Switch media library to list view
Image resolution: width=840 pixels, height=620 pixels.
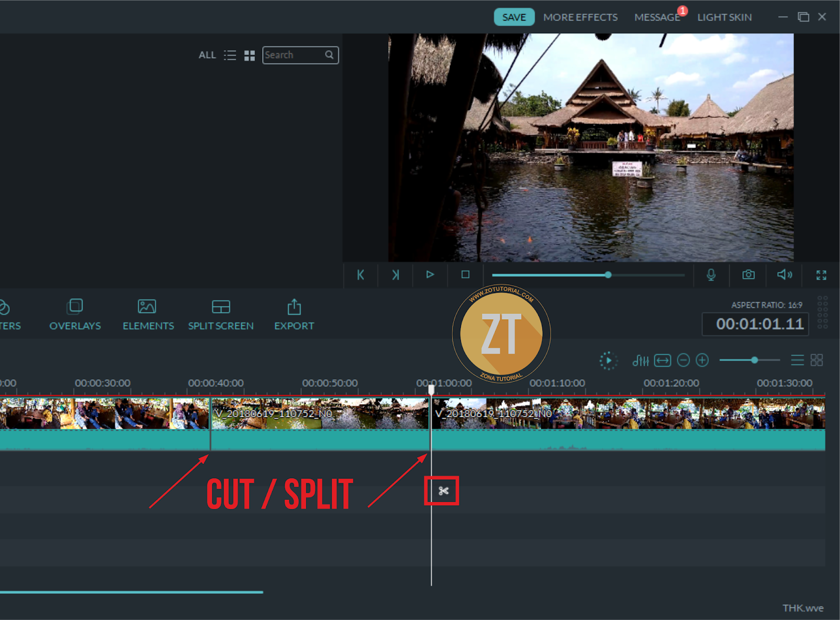click(x=230, y=55)
